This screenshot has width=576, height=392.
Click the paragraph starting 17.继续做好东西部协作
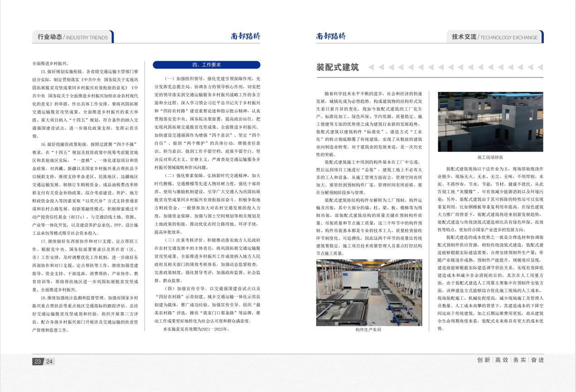tap(86, 266)
